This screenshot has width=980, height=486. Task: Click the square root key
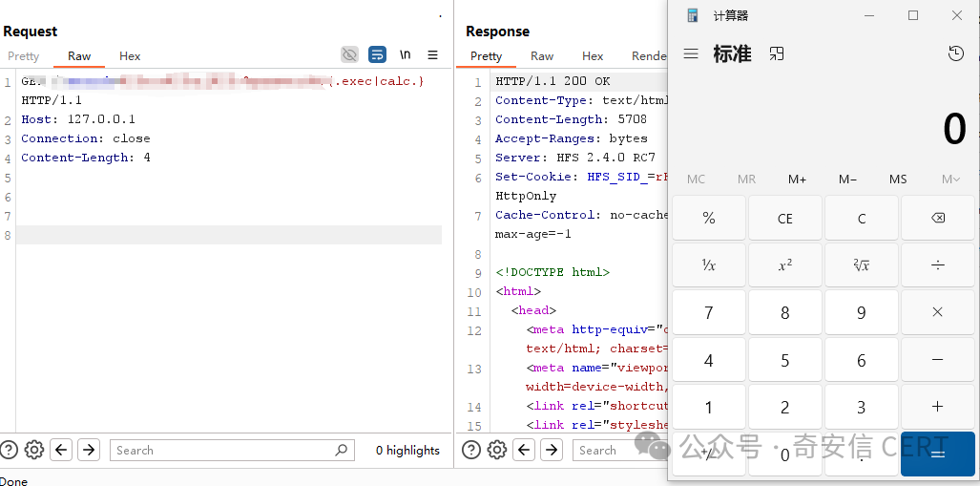(x=862, y=265)
